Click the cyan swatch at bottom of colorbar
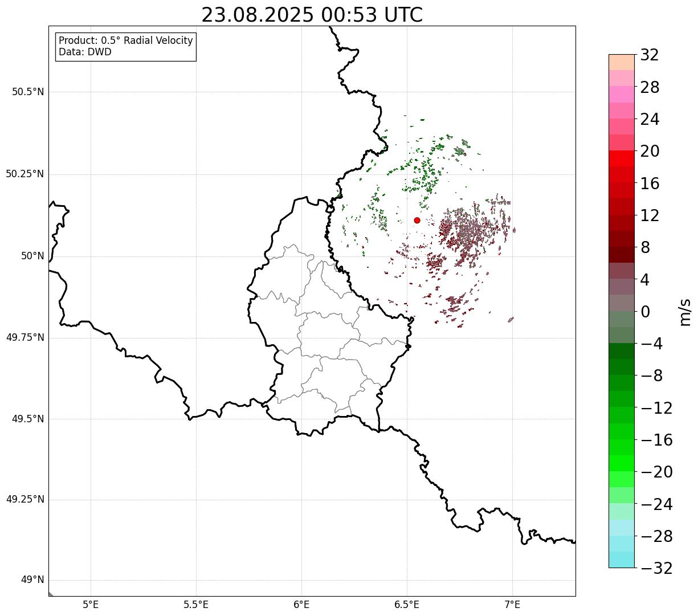Screen dimensions: 698x616 (622, 560)
